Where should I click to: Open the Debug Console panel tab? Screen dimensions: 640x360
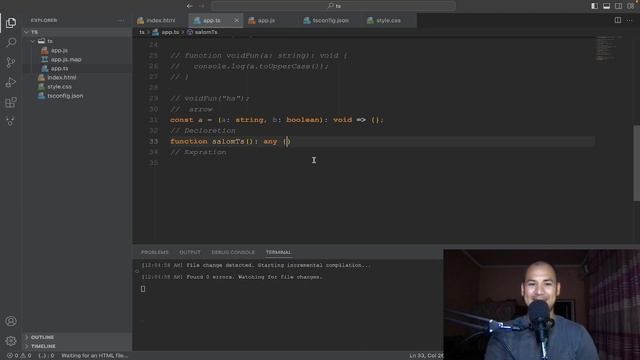click(x=233, y=252)
